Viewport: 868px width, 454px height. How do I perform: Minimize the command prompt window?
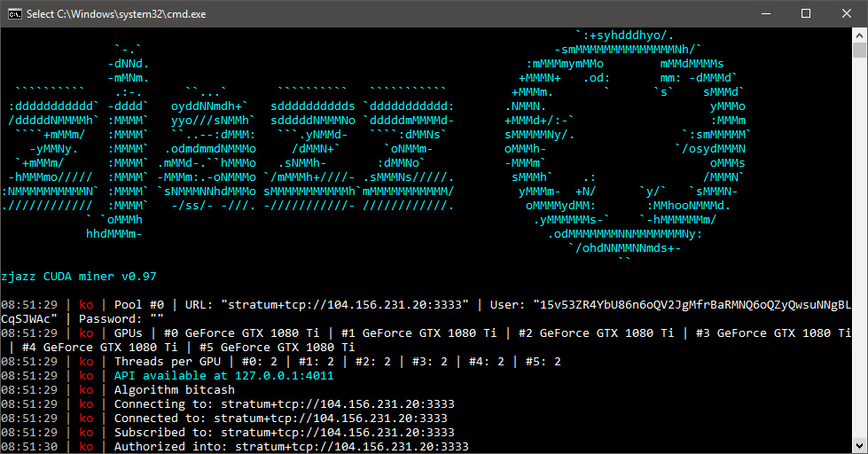coord(766,14)
